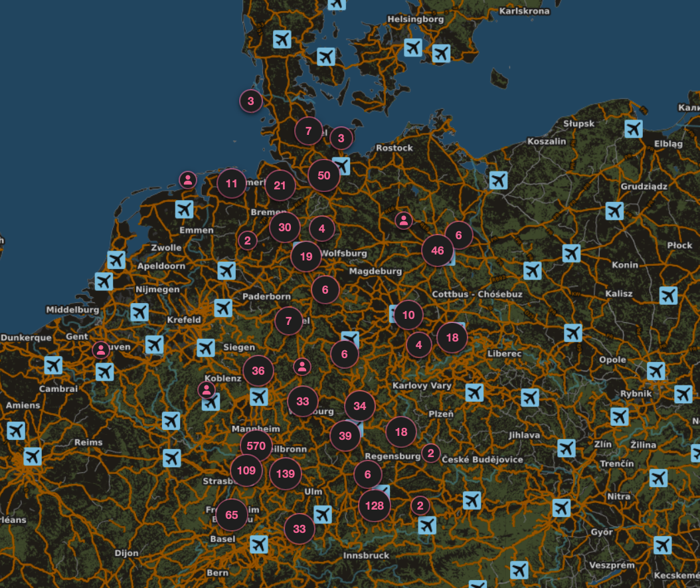The image size is (700, 588).
Task: Click the airport icon southeast of Basel
Action: point(258,544)
